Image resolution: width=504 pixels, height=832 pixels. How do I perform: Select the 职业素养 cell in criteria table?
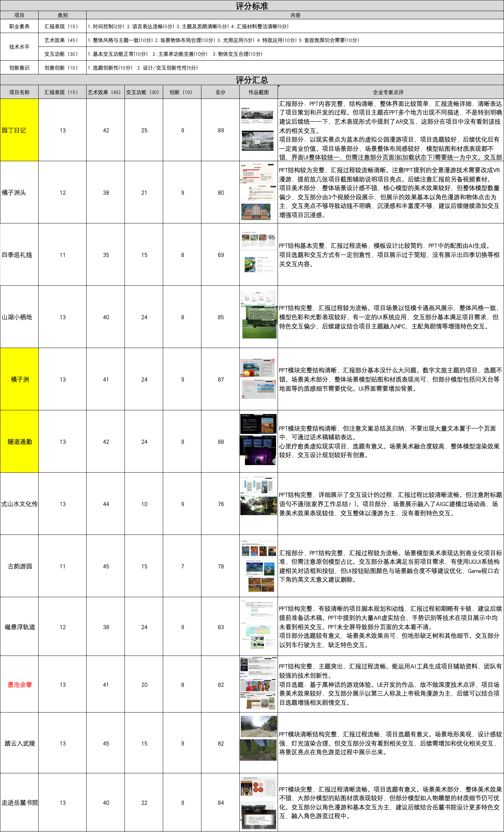pos(19,26)
